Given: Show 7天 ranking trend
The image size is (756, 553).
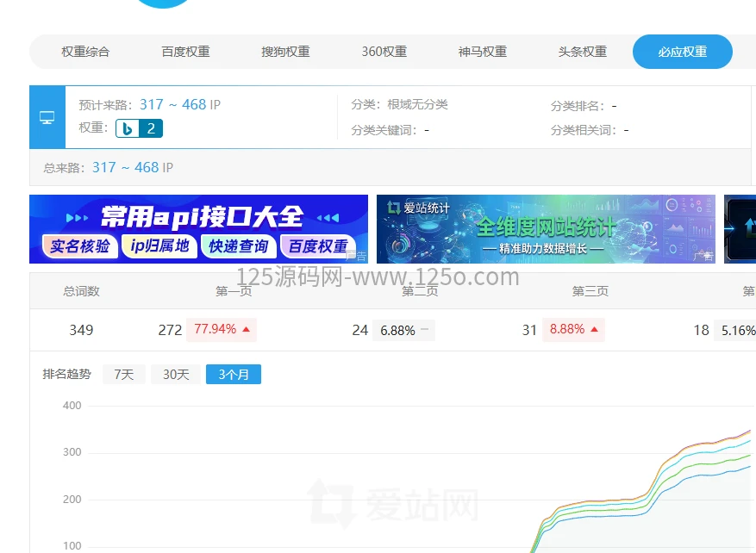Looking at the screenshot, I should [x=124, y=375].
